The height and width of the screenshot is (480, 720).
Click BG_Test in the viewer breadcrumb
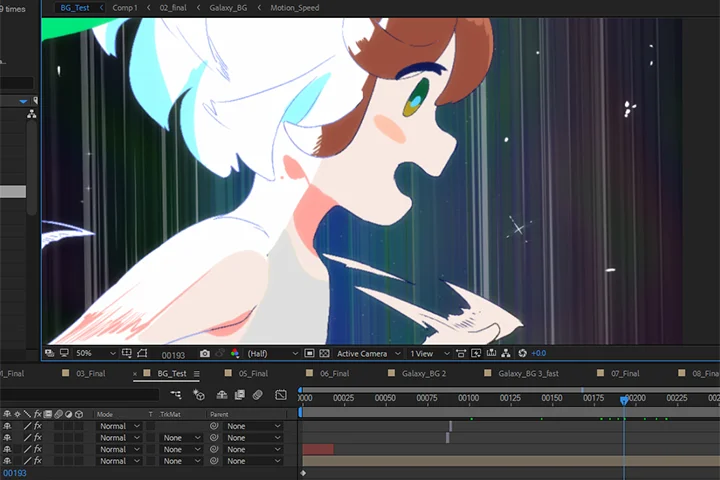tap(74, 8)
